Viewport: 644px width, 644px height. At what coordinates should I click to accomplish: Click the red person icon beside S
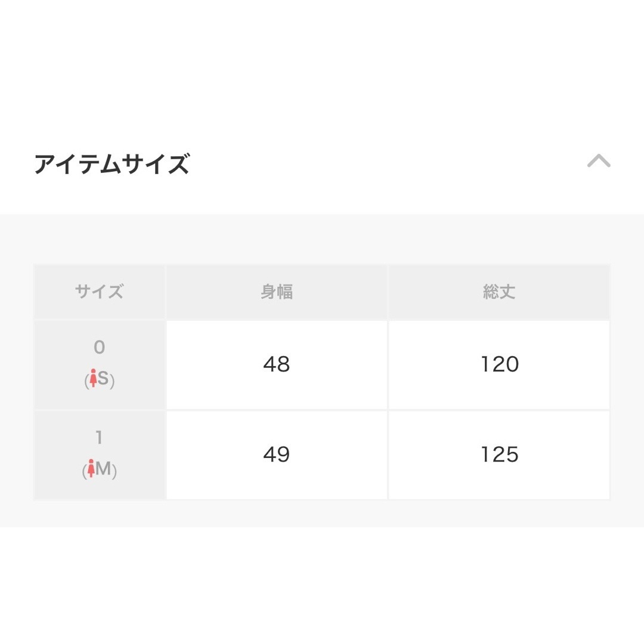click(93, 378)
